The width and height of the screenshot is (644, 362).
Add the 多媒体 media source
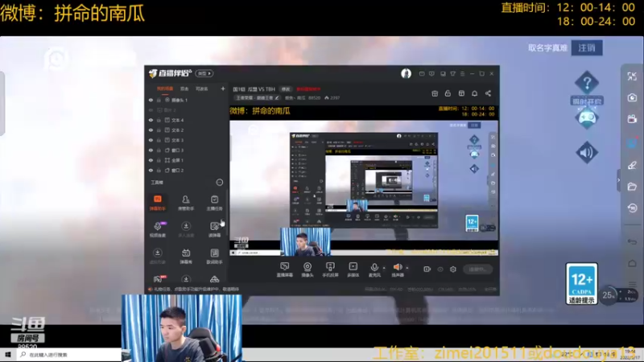pyautogui.click(x=353, y=269)
